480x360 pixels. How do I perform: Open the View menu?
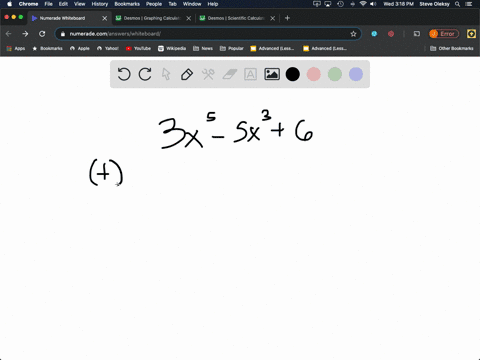click(x=80, y=4)
